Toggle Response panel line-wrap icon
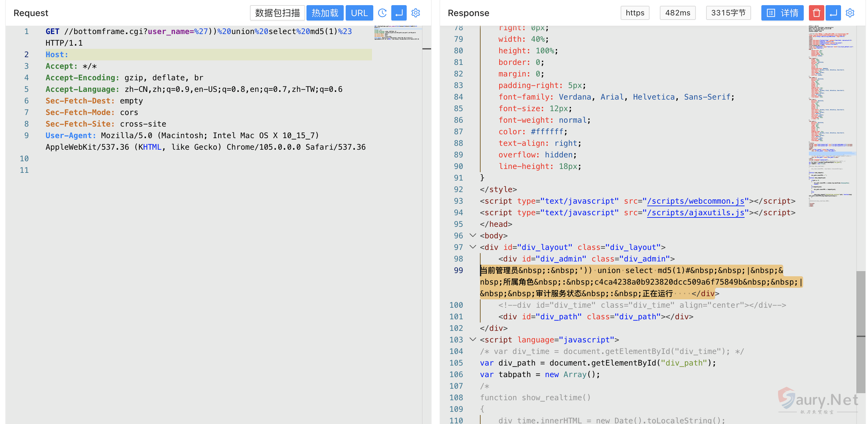This screenshot has height=424, width=868. (833, 13)
